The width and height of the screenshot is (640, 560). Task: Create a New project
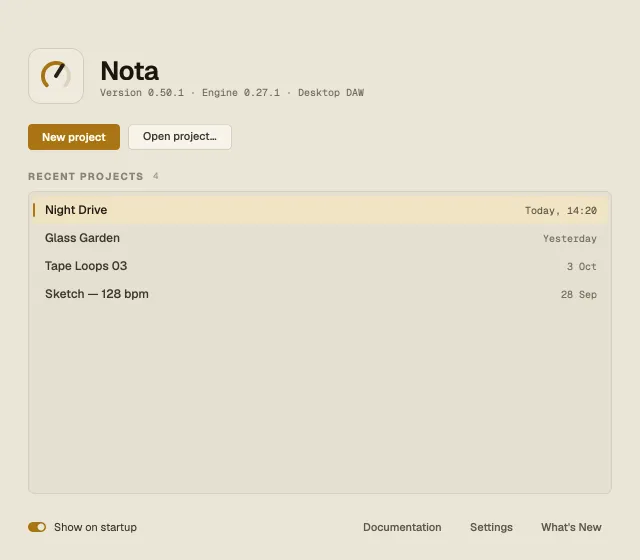(x=74, y=137)
